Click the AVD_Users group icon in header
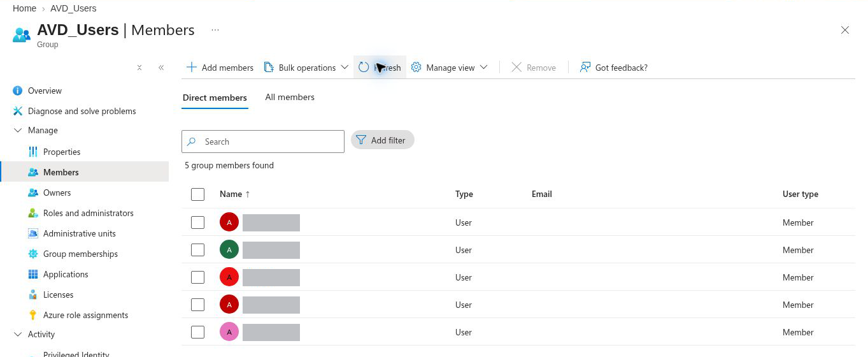The height and width of the screenshot is (357, 868). coord(22,34)
